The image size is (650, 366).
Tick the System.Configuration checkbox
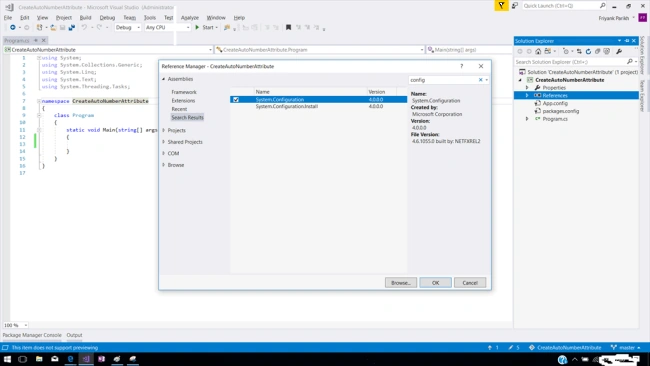pyautogui.click(x=236, y=99)
